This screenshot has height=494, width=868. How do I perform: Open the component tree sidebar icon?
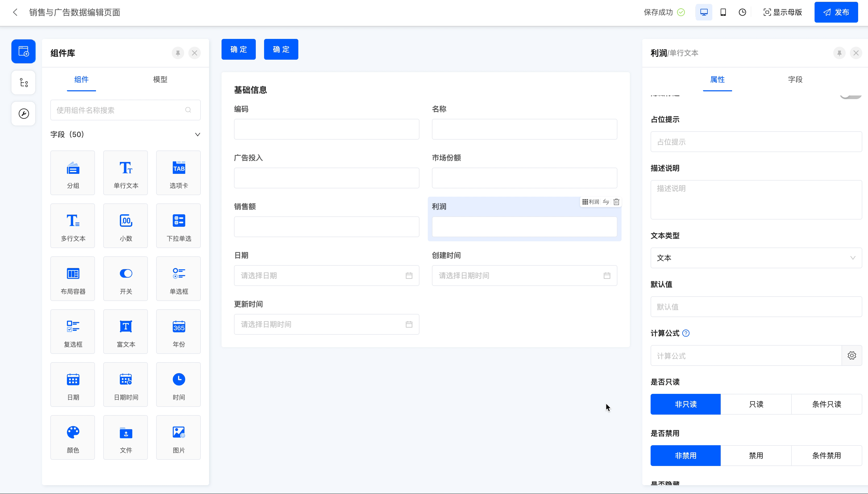23,83
